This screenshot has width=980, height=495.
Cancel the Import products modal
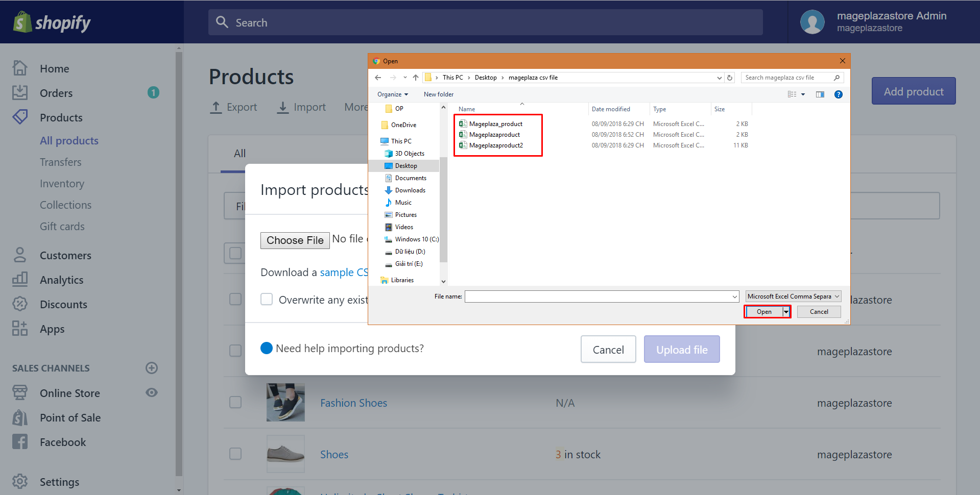tap(608, 350)
